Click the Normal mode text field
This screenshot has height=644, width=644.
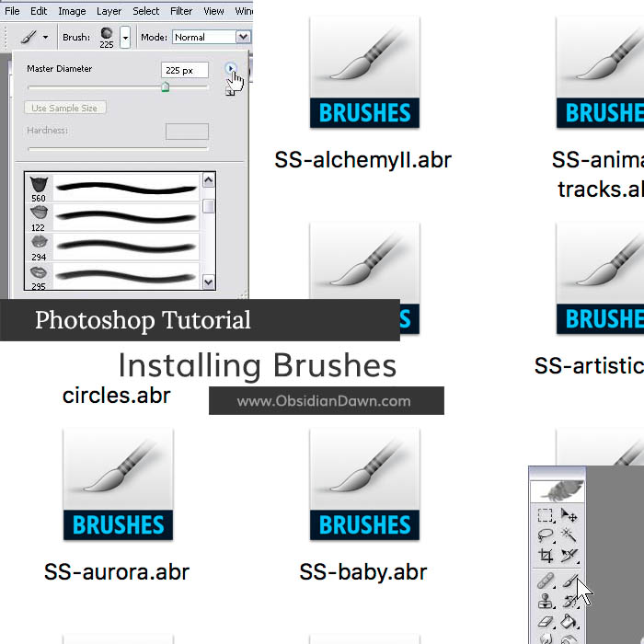click(204, 37)
